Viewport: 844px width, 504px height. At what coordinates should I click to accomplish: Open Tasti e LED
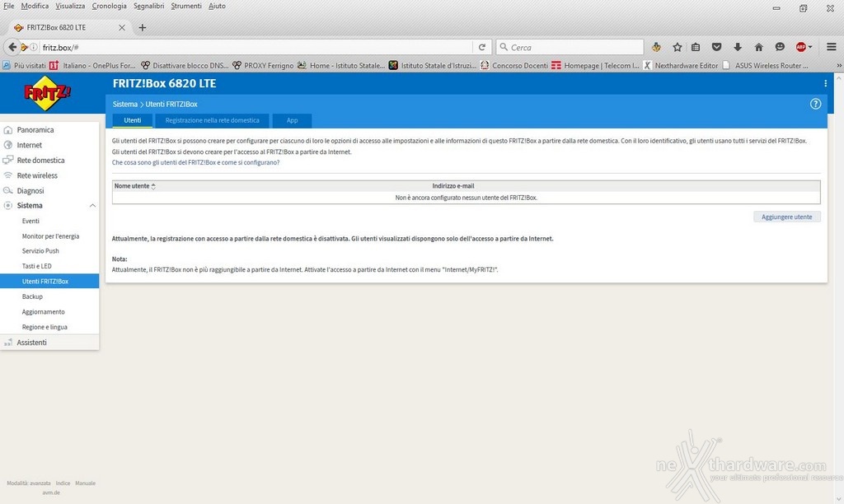coord(36,266)
